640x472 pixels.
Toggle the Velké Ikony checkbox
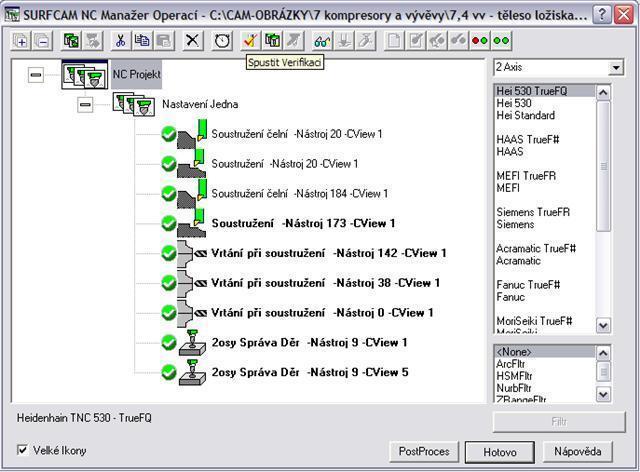point(22,450)
